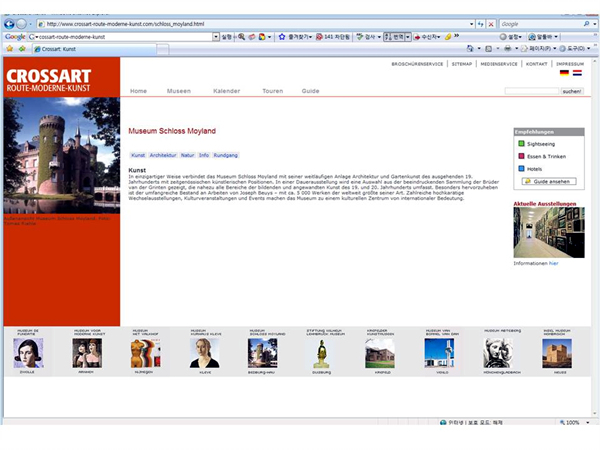Click the address bar URL field
The width and height of the screenshot is (600, 450).
pyautogui.click(x=253, y=24)
